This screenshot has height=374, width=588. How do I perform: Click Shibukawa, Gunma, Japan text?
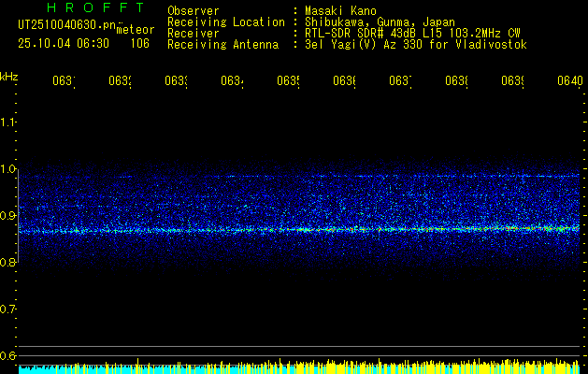380,22
